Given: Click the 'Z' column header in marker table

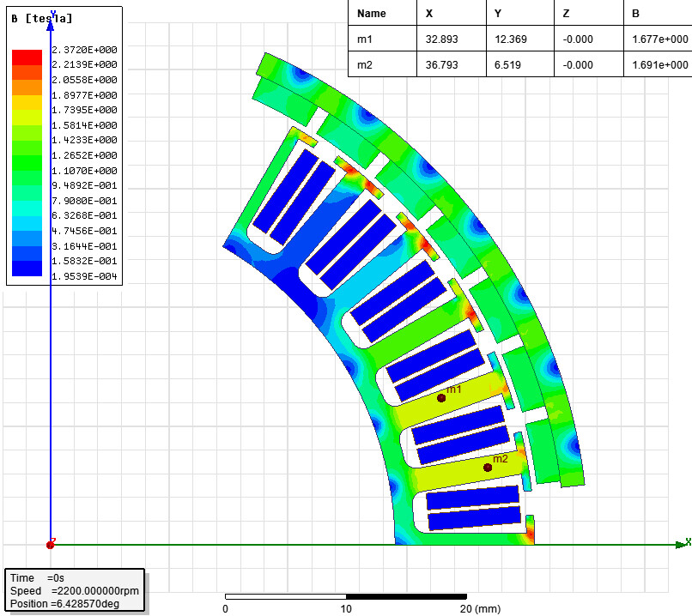Looking at the screenshot, I should pos(567,14).
